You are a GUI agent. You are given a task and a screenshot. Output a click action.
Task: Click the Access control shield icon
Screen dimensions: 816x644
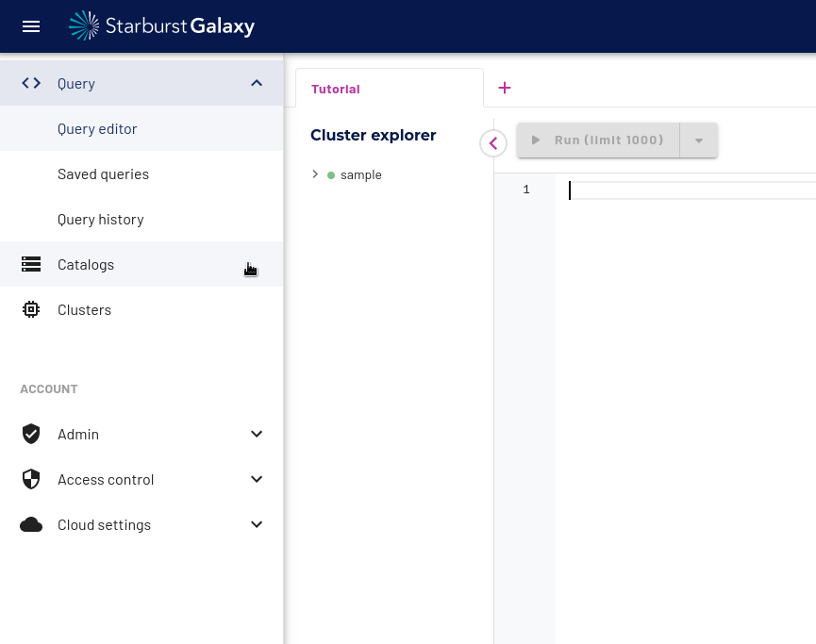pyautogui.click(x=31, y=479)
